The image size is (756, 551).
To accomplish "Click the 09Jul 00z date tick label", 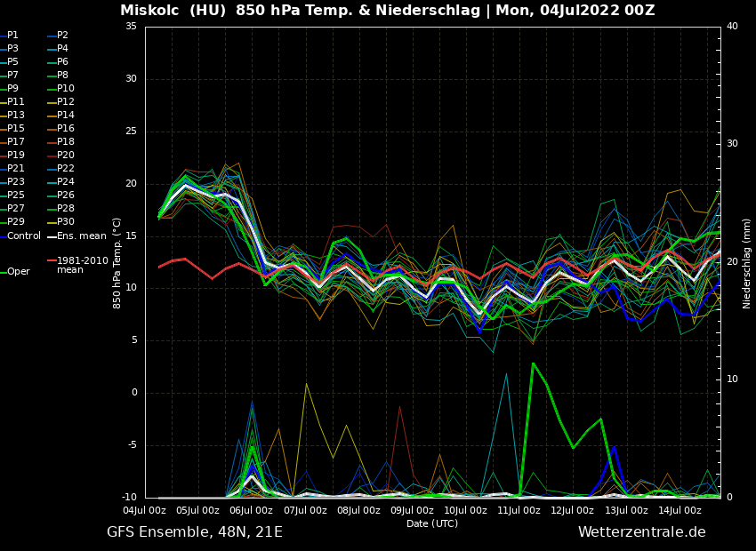I will (412, 511).
